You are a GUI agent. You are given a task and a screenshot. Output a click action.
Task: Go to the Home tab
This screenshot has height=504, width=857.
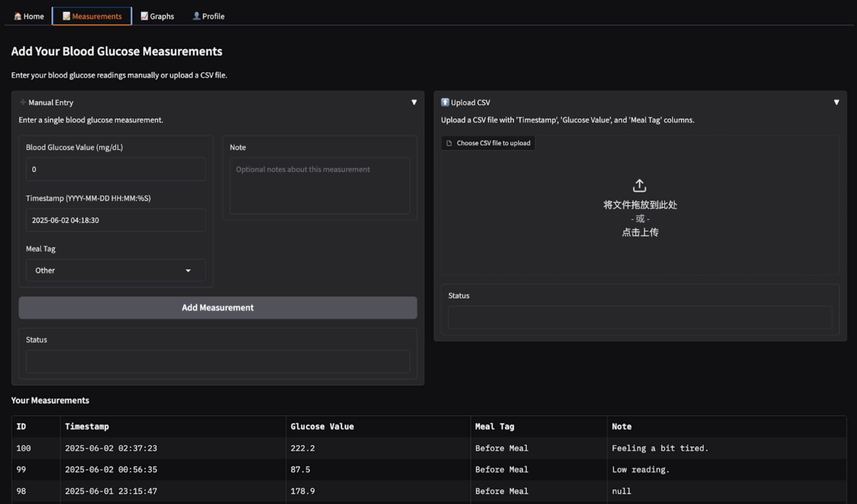tap(29, 16)
